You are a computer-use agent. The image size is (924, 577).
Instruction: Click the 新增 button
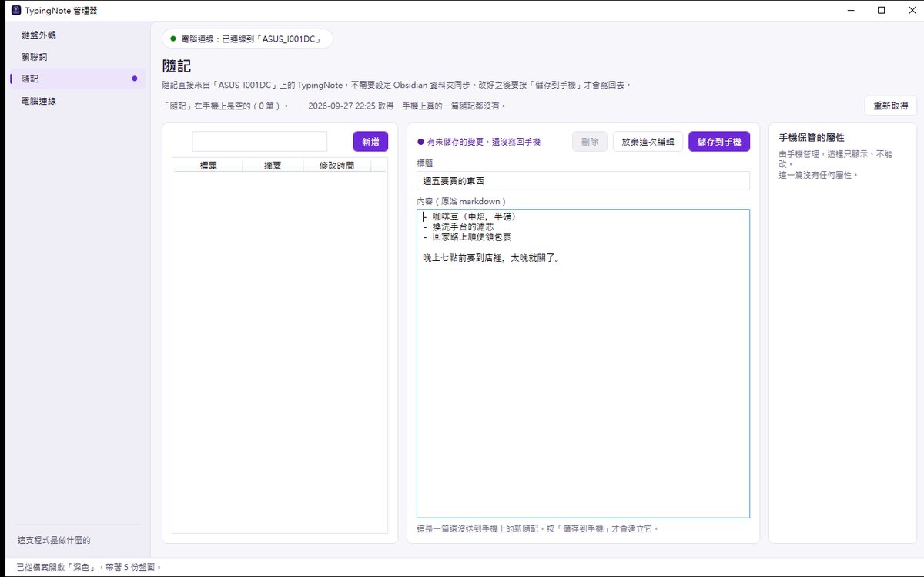(x=370, y=141)
